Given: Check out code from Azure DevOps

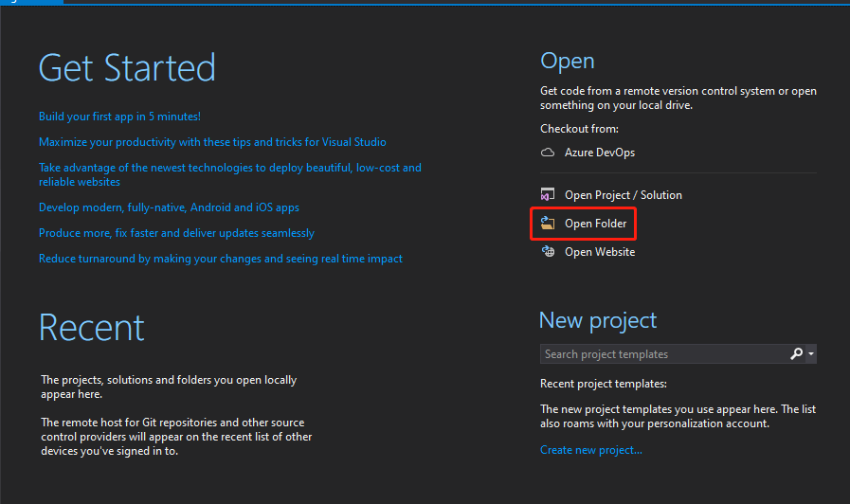Looking at the screenshot, I should pyautogui.click(x=600, y=153).
